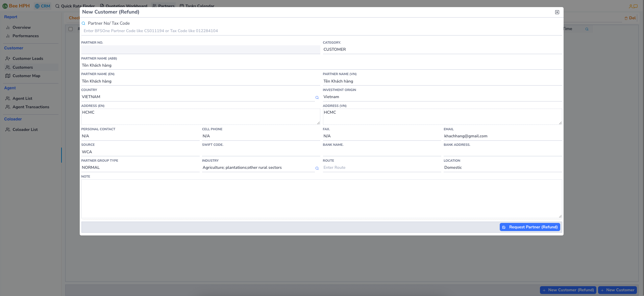This screenshot has width=644, height=296.
Task: Click the Bank Name field
Action: click(382, 152)
